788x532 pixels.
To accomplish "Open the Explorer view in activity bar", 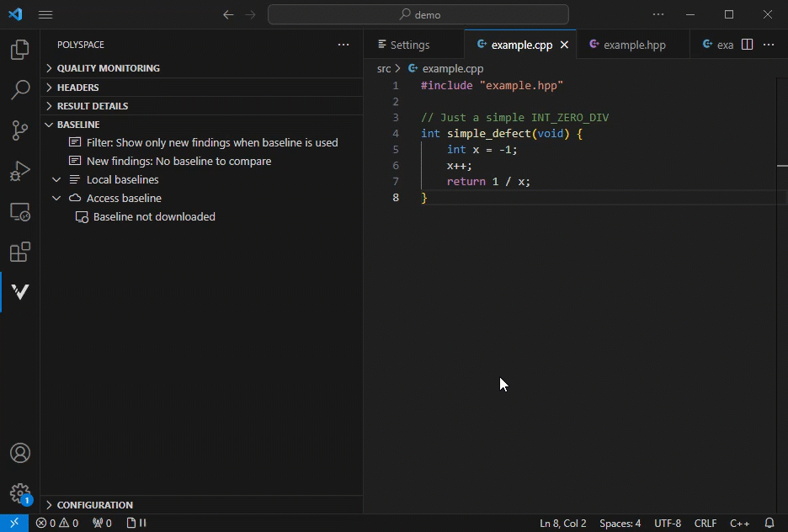I will pyautogui.click(x=19, y=51).
